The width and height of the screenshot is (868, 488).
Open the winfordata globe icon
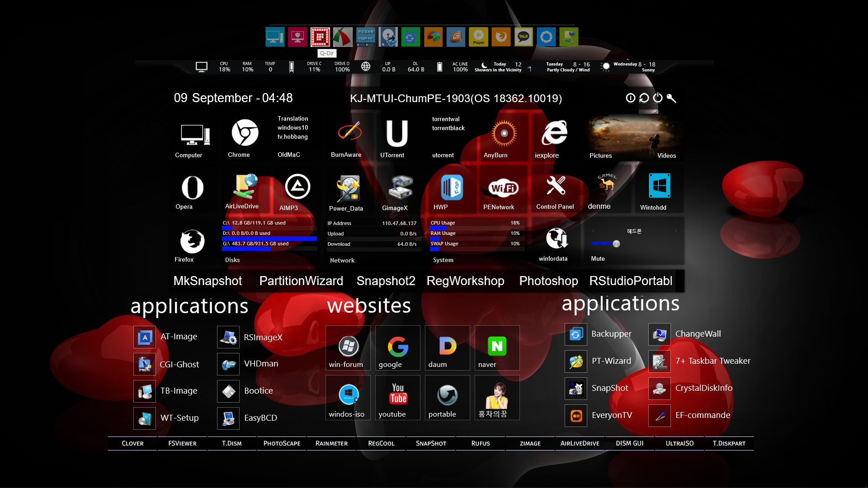tap(557, 238)
